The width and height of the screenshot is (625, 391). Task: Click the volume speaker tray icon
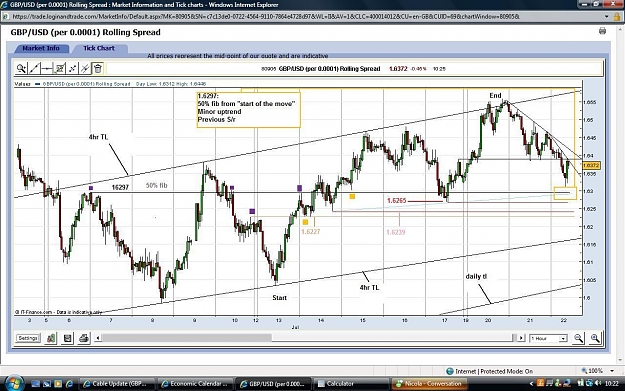click(598, 383)
